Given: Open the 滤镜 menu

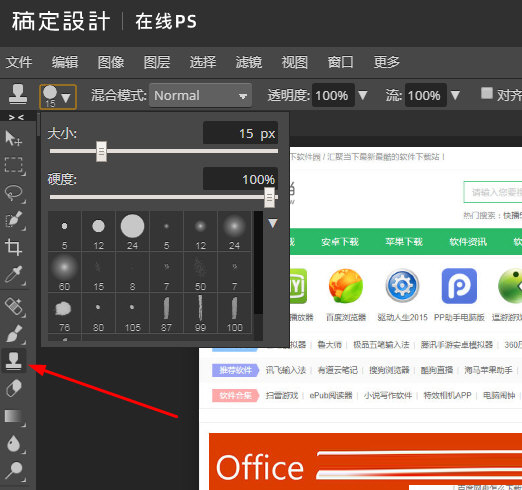Looking at the screenshot, I should click(249, 62).
